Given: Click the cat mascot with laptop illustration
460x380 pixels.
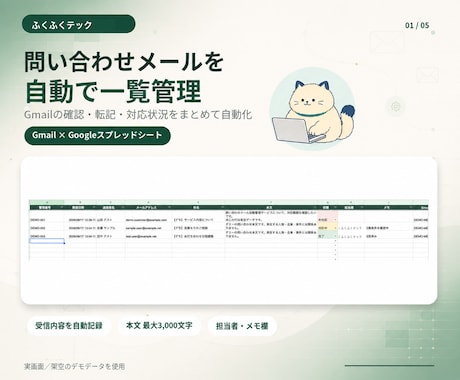Looking at the screenshot, I should (x=312, y=110).
